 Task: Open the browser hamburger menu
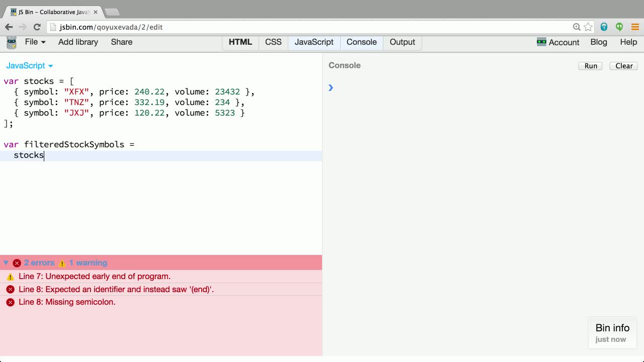[x=635, y=27]
